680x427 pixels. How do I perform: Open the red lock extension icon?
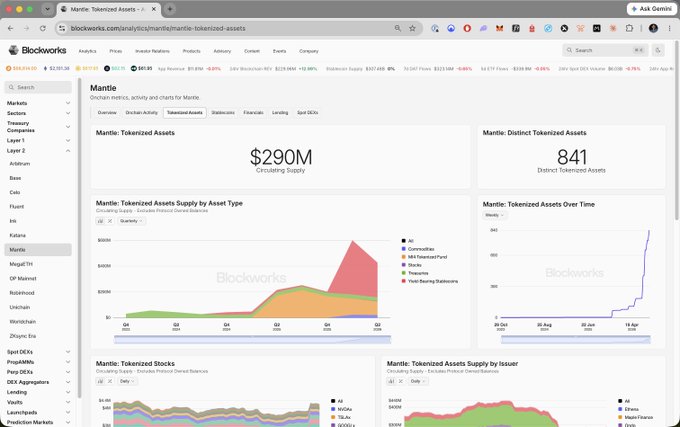click(532, 28)
